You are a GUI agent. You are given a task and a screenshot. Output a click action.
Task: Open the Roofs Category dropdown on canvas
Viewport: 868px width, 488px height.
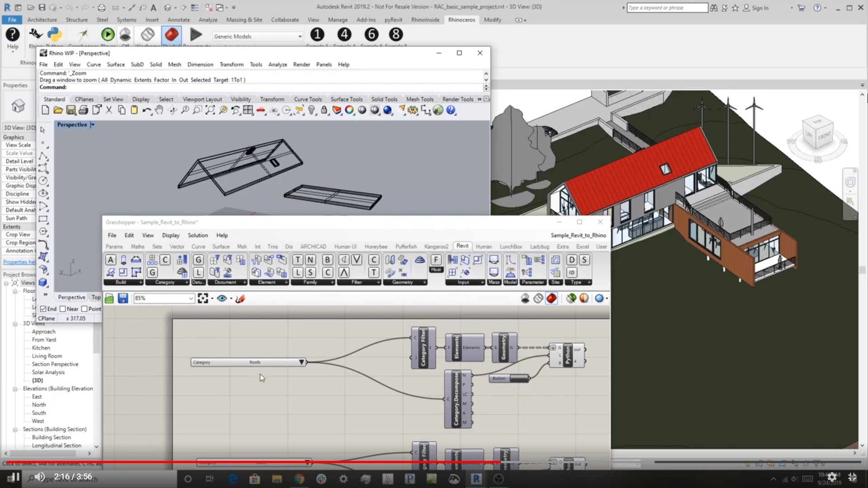point(301,362)
